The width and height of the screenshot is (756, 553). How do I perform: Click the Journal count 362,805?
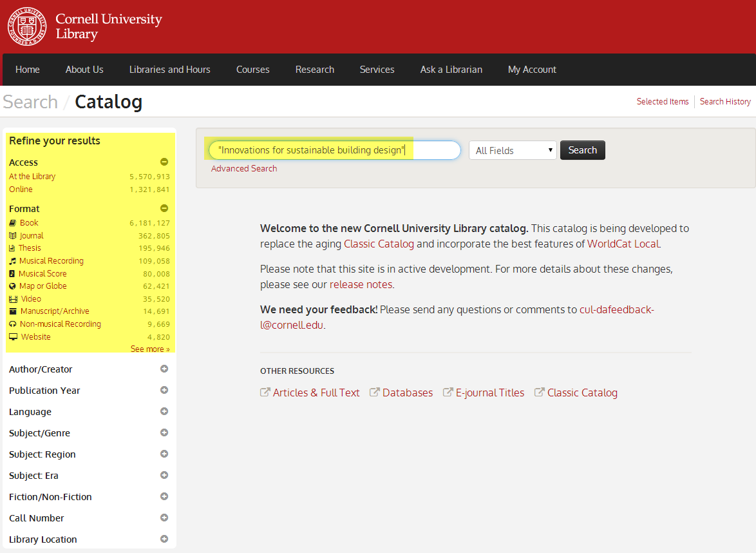155,235
